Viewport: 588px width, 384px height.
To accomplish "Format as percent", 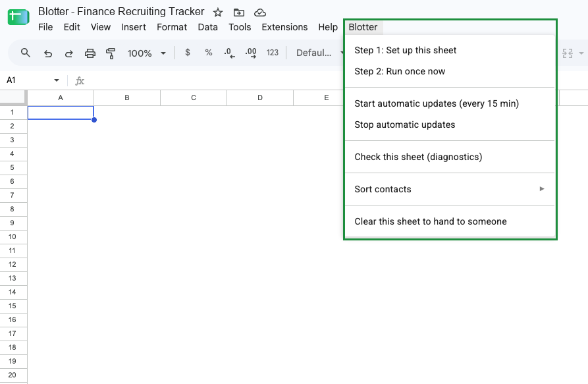I will pyautogui.click(x=209, y=53).
